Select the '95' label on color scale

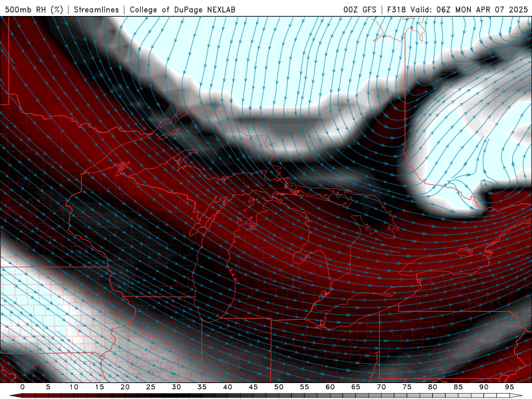click(509, 387)
